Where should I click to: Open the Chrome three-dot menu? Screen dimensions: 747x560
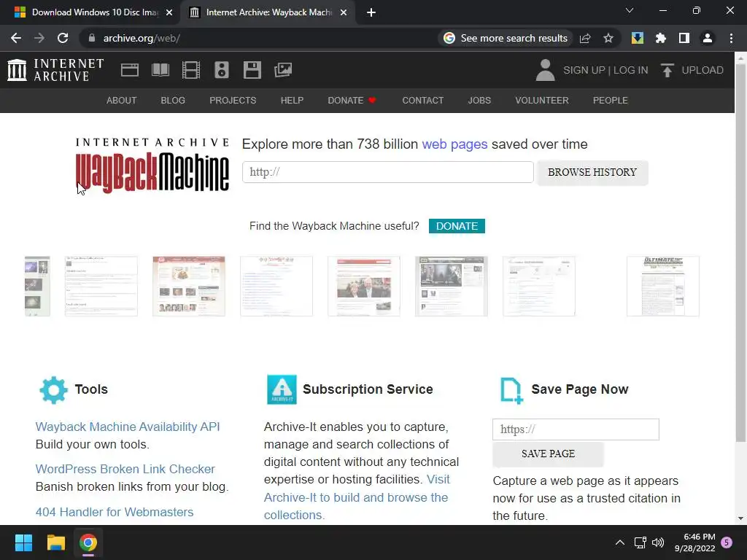coord(731,38)
